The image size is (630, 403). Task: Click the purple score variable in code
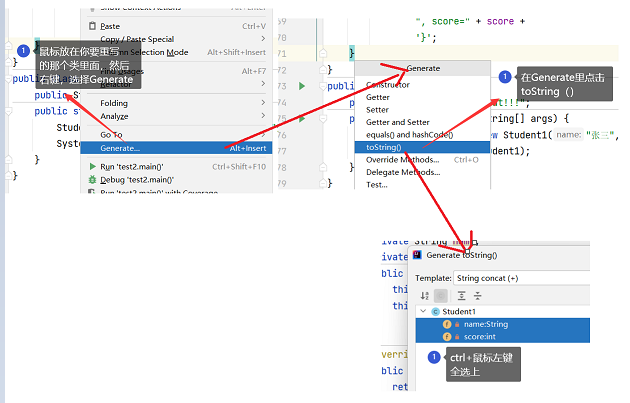pyautogui.click(x=500, y=21)
